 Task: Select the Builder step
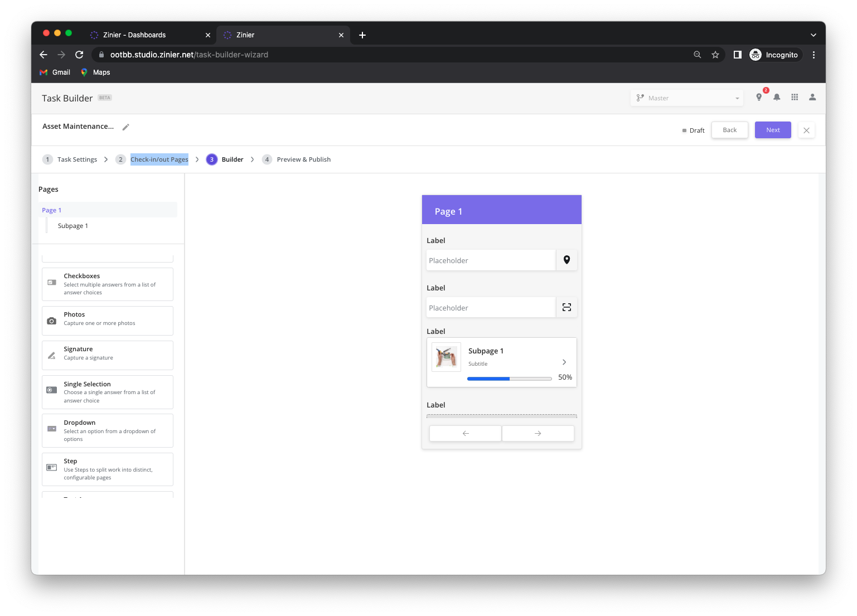pyautogui.click(x=225, y=159)
